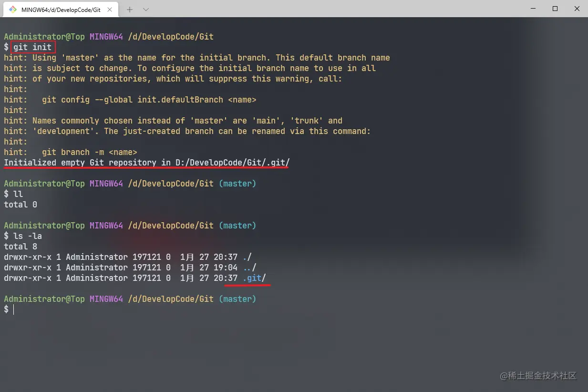Click the empty prompt cursor at bottom
The height and width of the screenshot is (392, 588).
(14, 309)
